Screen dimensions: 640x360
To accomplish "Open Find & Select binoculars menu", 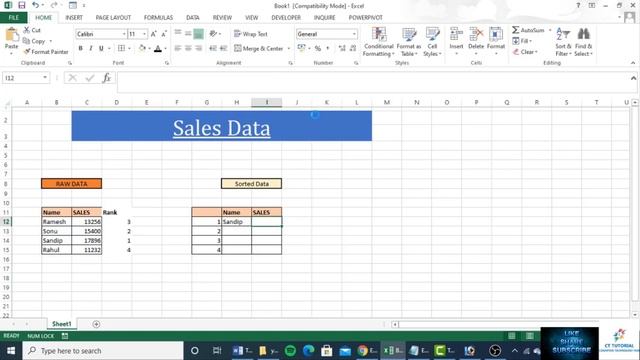I will coord(583,42).
